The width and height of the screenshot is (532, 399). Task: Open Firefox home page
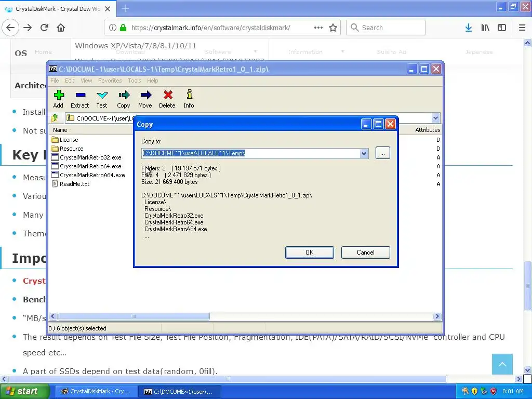pyautogui.click(x=61, y=28)
